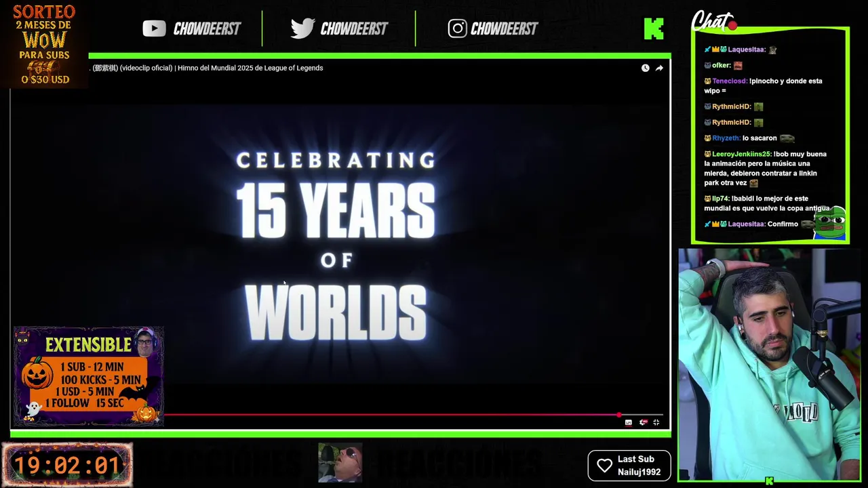Toggle the subtitles/CC button in the player
Viewport: 868px width, 488px height.
[x=629, y=422]
